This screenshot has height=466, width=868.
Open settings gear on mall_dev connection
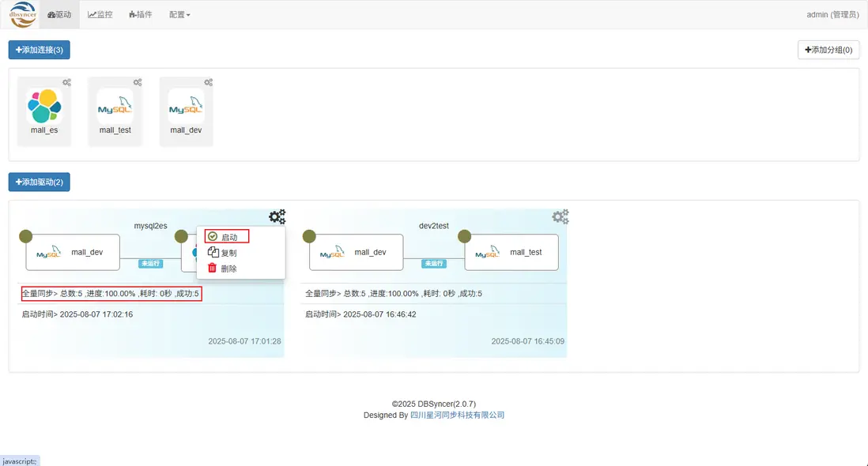click(208, 82)
